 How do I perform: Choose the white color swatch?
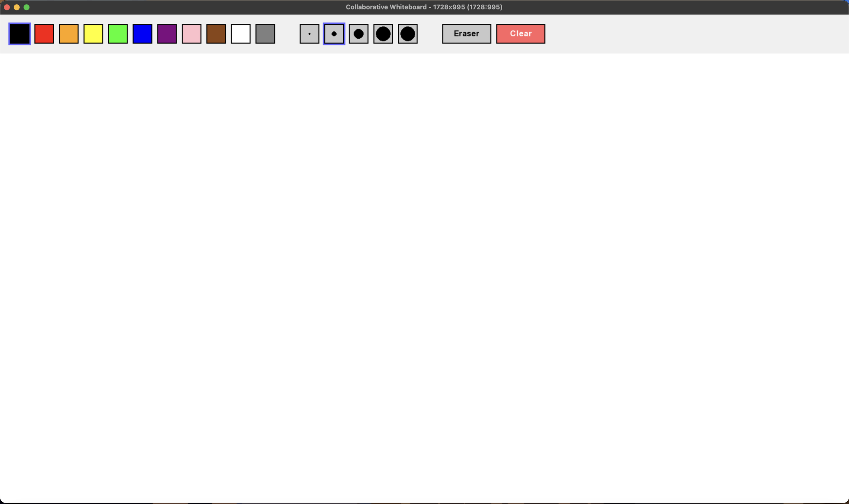pyautogui.click(x=240, y=34)
